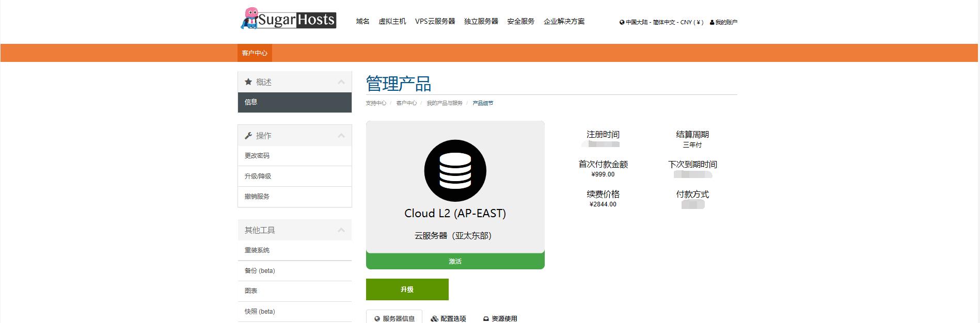Screen dimensions: 980x323
Task: Open the 企业解决方案 navigation menu
Action: coord(564,21)
